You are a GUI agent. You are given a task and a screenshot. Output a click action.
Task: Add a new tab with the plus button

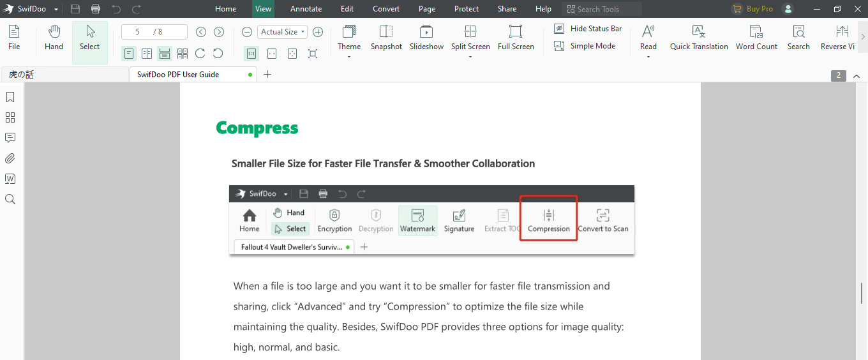click(267, 75)
